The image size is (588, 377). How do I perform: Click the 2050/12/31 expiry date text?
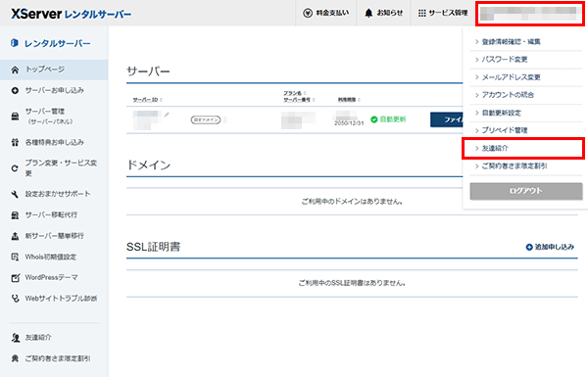(349, 123)
